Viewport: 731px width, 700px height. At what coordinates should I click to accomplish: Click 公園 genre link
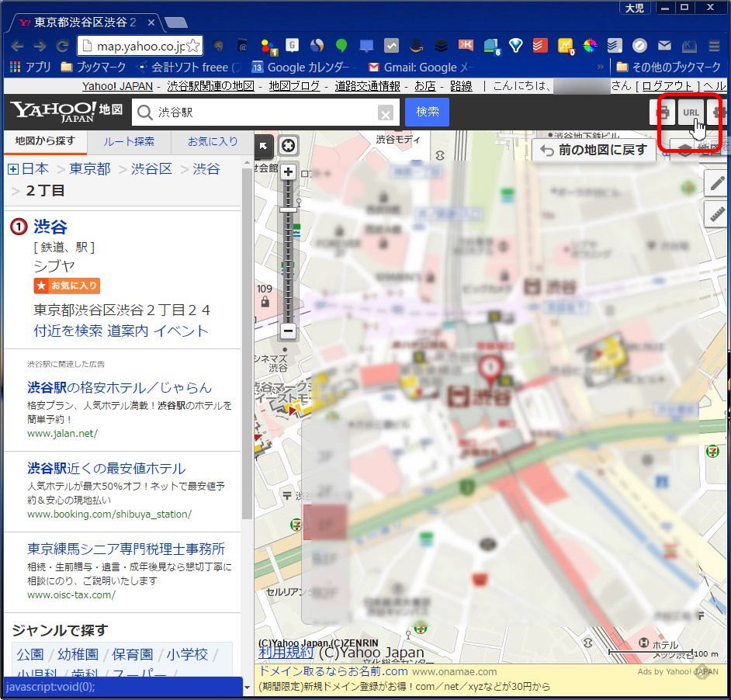(29, 655)
